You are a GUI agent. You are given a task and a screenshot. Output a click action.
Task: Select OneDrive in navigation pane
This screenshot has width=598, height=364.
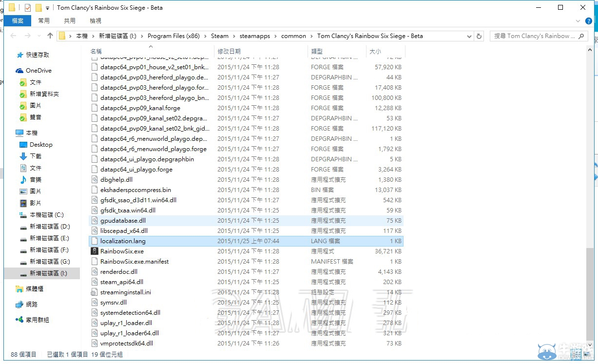click(x=39, y=71)
